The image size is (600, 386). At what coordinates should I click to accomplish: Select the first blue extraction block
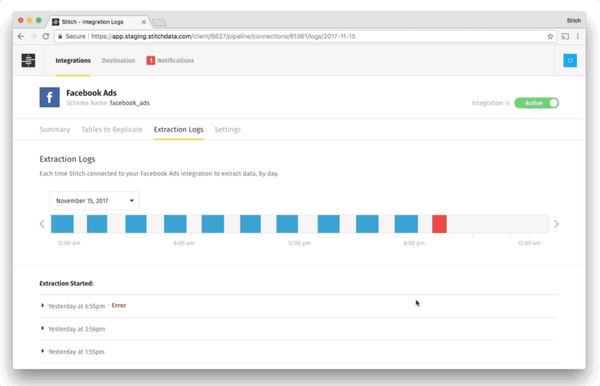(x=62, y=224)
